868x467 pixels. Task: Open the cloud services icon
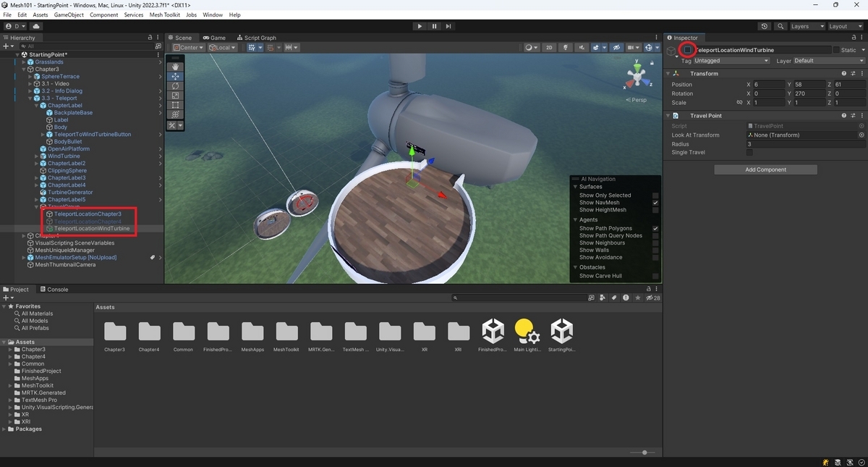point(35,26)
